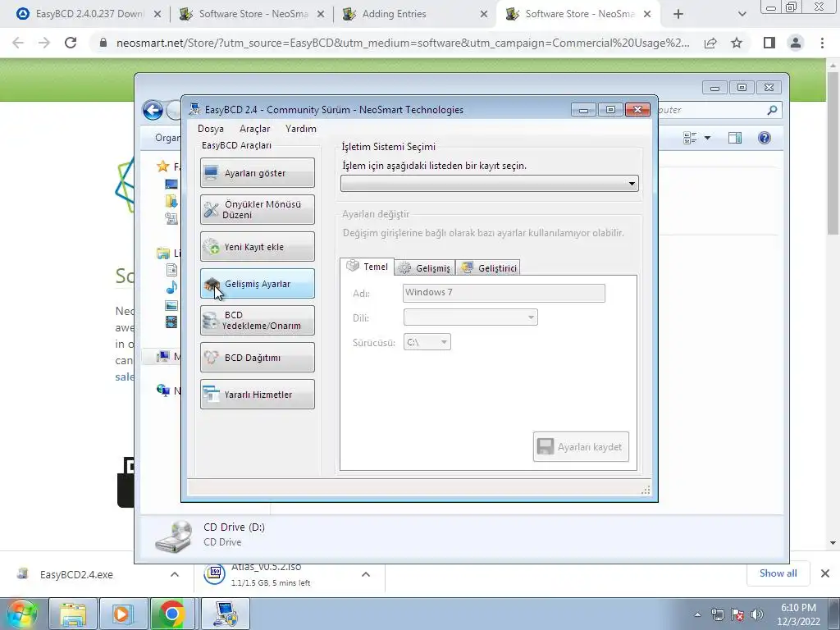Click Explorer window back arrow
Image resolution: width=840 pixels, height=630 pixels.
point(153,111)
